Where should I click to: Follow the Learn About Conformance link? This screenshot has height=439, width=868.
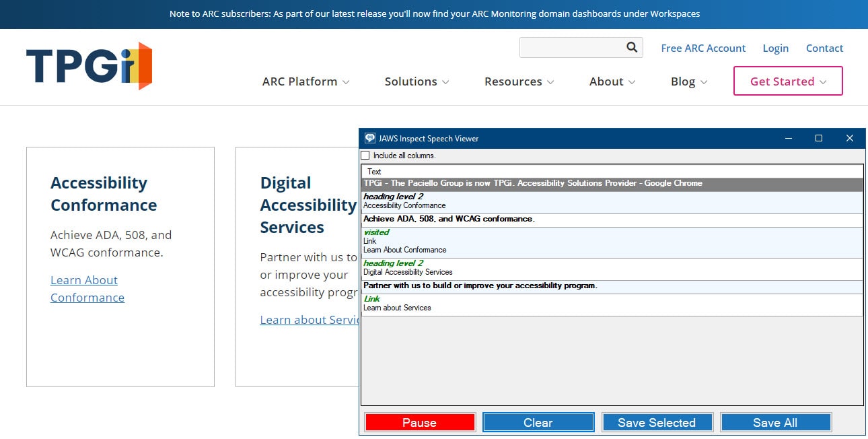tap(87, 289)
